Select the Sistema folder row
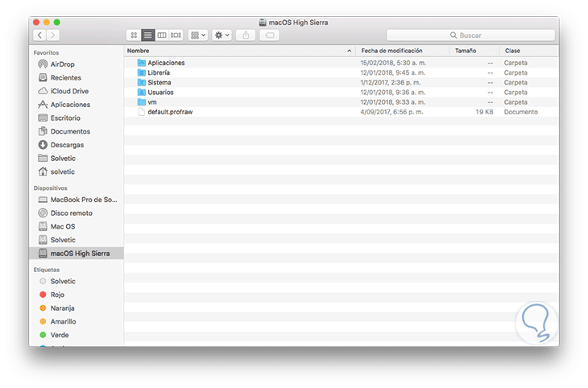Image resolution: width=588 pixels, height=388 pixels. (342, 82)
